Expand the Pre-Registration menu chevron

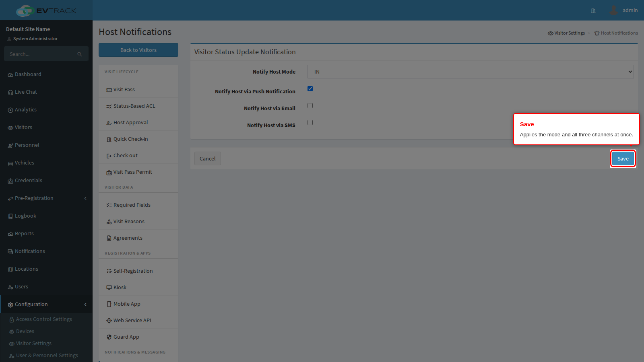(x=85, y=198)
